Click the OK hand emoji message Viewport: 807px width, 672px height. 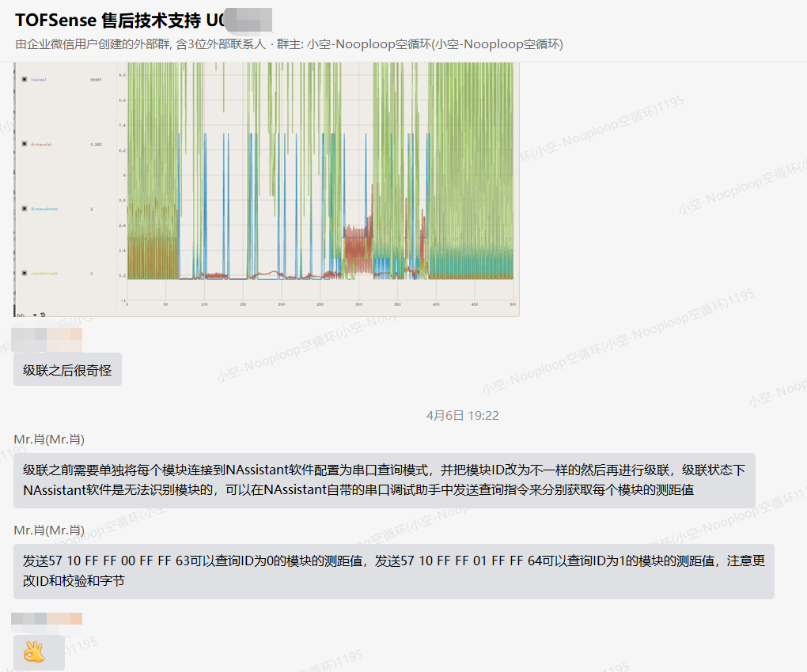[x=35, y=651]
